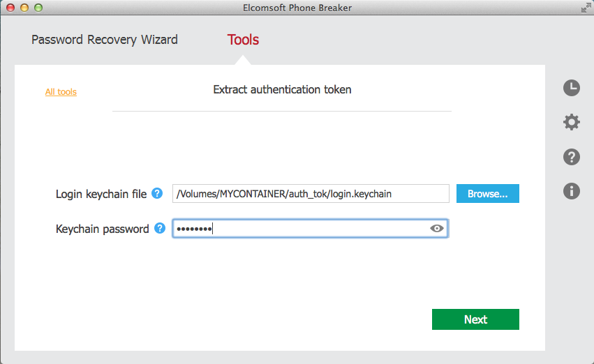594x364 pixels.
Task: Open the history clock icon in sidebar
Action: click(571, 88)
